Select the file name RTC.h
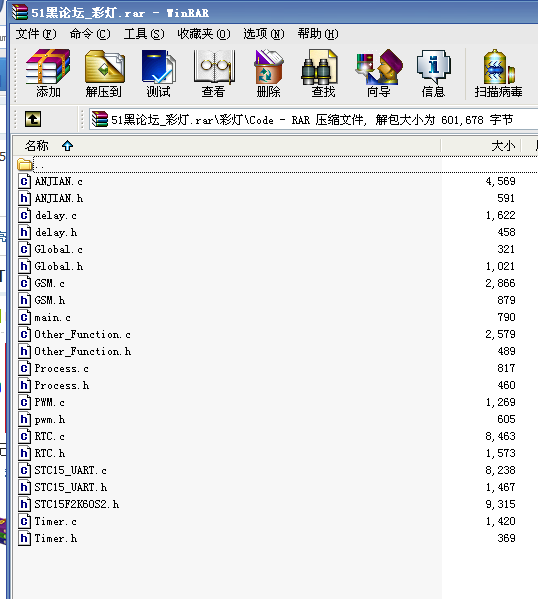 [50, 453]
